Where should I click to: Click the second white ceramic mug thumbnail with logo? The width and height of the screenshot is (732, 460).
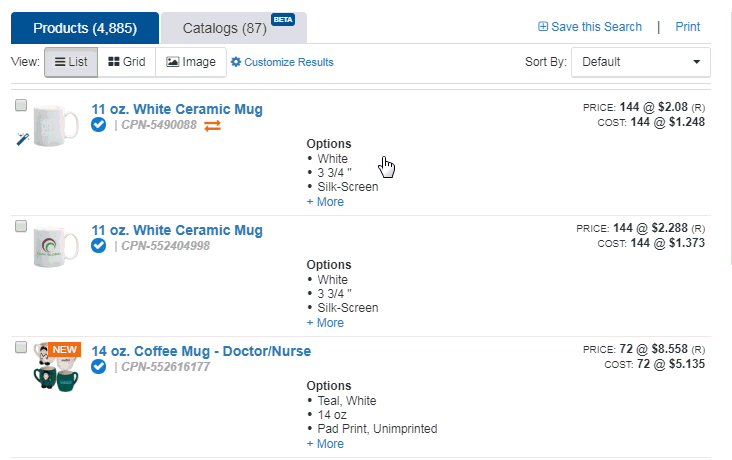pyautogui.click(x=56, y=247)
